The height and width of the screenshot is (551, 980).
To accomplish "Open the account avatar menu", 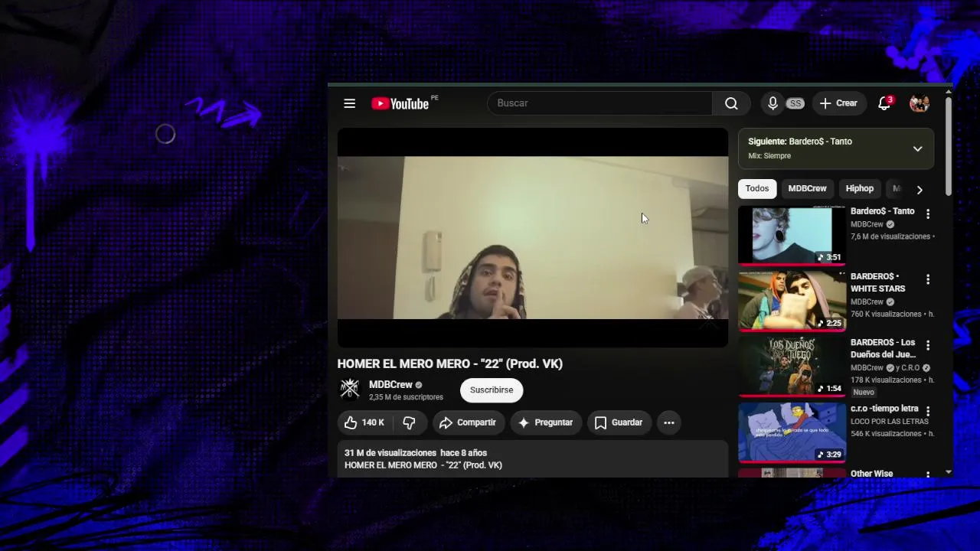I will click(919, 103).
